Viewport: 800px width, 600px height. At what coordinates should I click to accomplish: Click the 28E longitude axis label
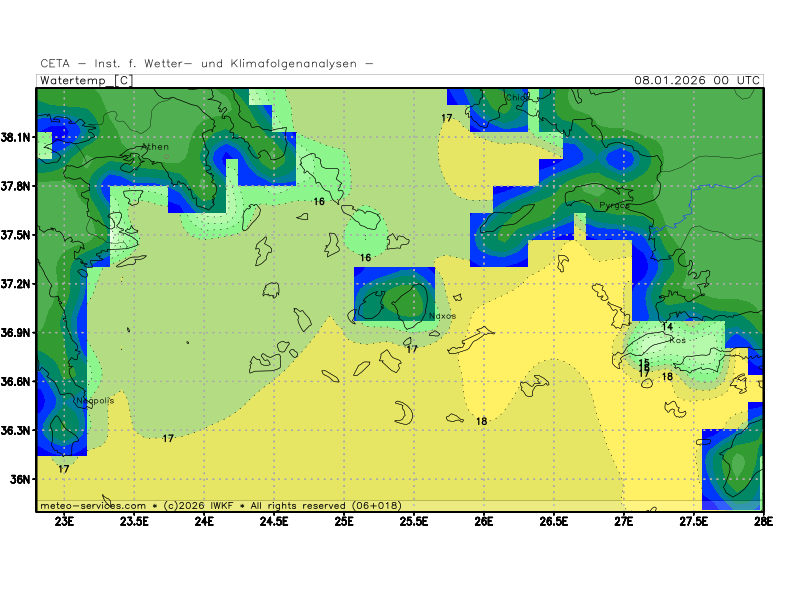(x=763, y=521)
